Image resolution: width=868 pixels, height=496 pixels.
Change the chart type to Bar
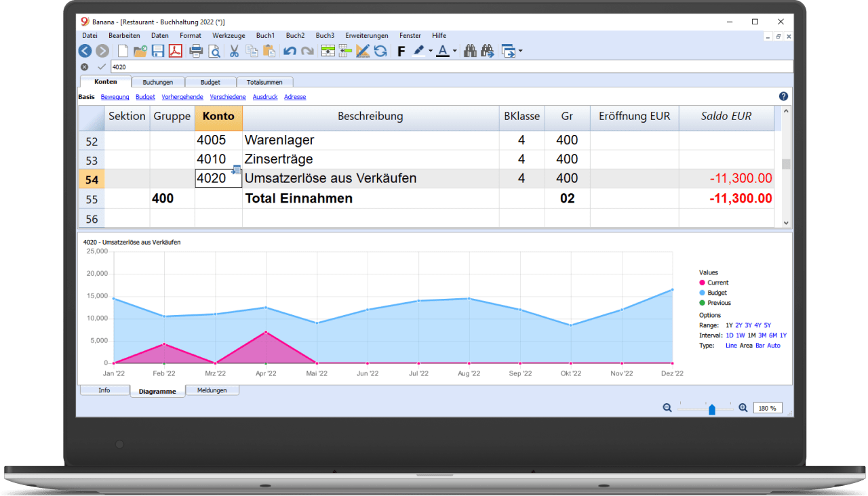(760, 346)
